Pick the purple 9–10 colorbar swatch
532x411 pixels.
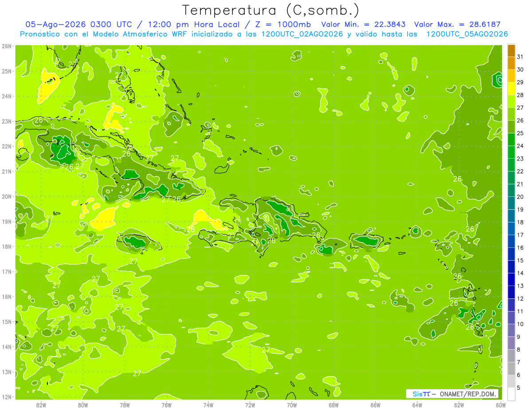[511, 330]
